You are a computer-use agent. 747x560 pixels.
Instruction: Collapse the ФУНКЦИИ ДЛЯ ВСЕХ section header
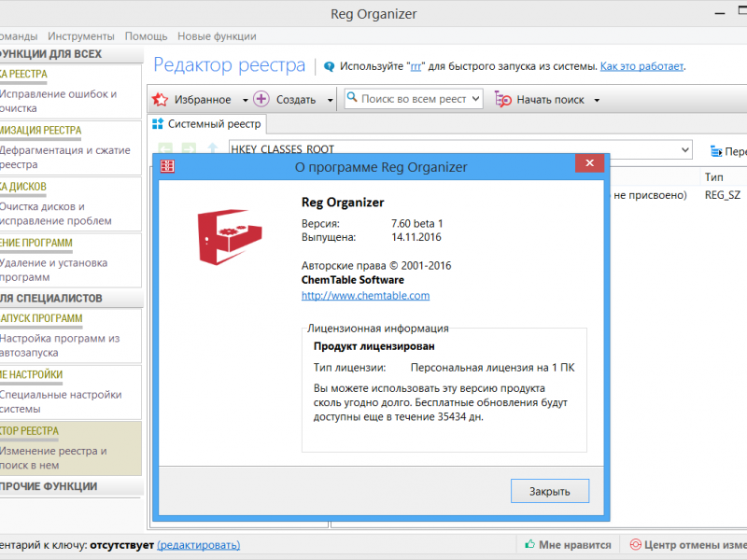pos(72,54)
